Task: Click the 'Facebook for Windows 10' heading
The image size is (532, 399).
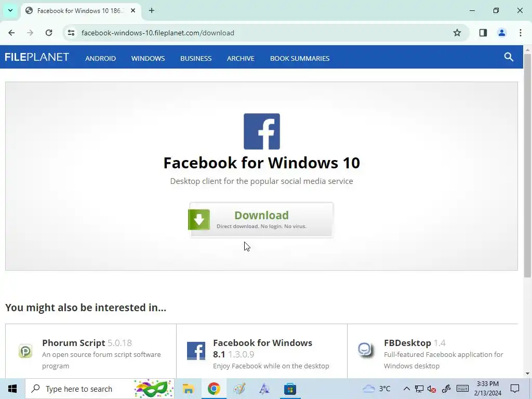Action: 262,163
